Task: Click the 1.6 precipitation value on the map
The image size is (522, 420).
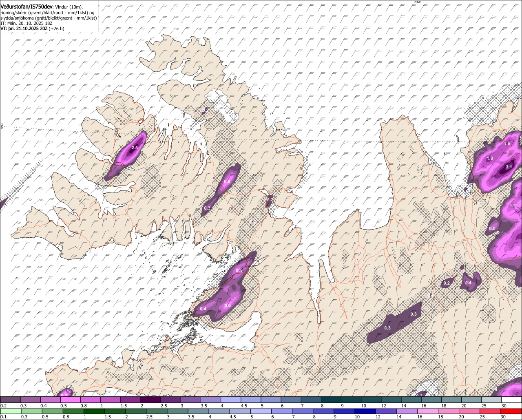Action: coord(507,144)
